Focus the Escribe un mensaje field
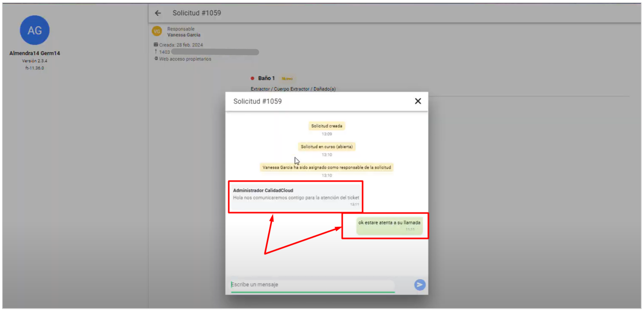Screen dimensions: 644x312 (312, 285)
